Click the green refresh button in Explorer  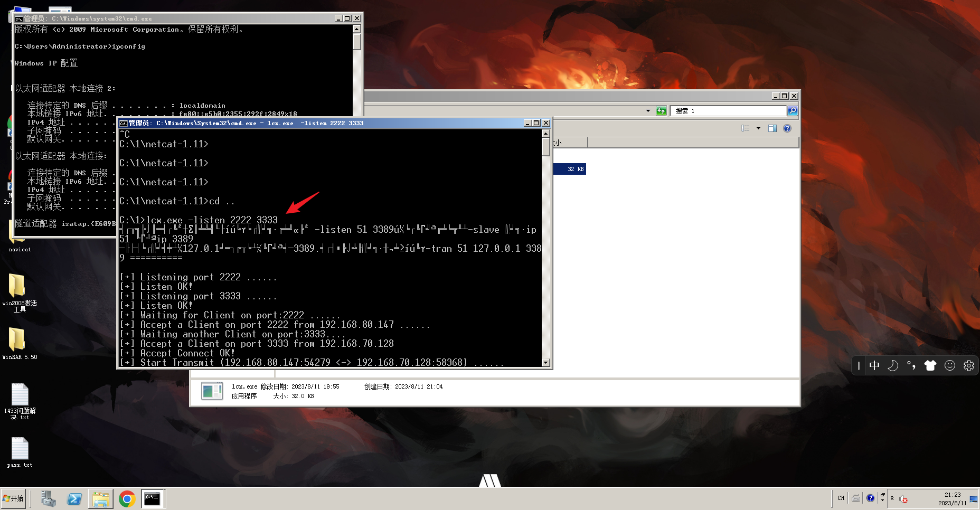661,111
